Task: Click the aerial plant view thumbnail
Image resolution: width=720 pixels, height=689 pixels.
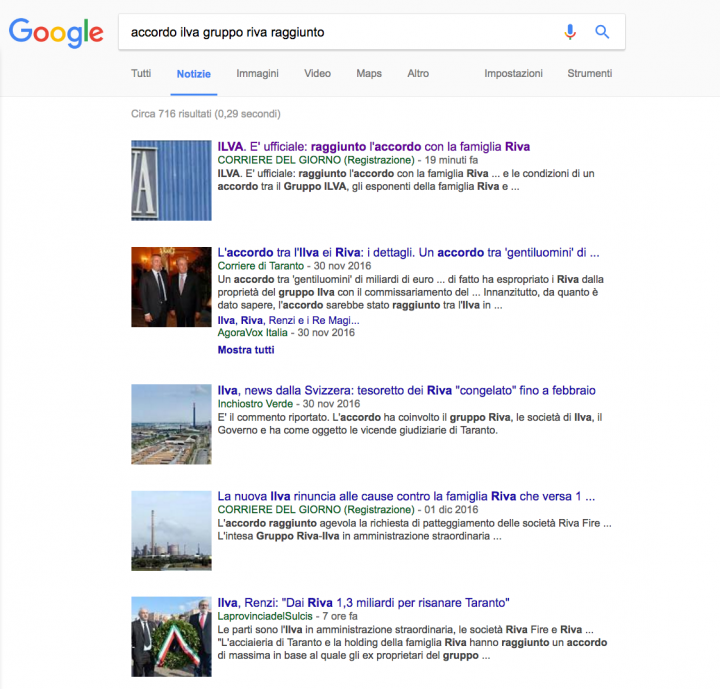Action: click(171, 424)
